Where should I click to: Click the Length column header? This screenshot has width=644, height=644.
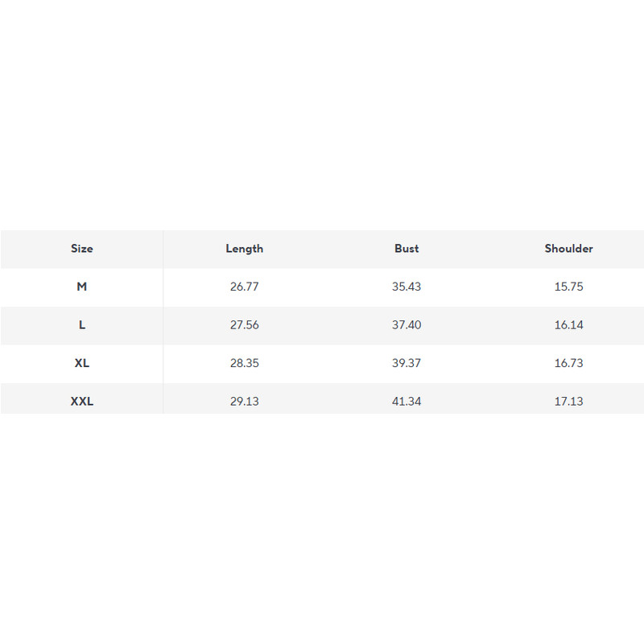click(x=244, y=249)
